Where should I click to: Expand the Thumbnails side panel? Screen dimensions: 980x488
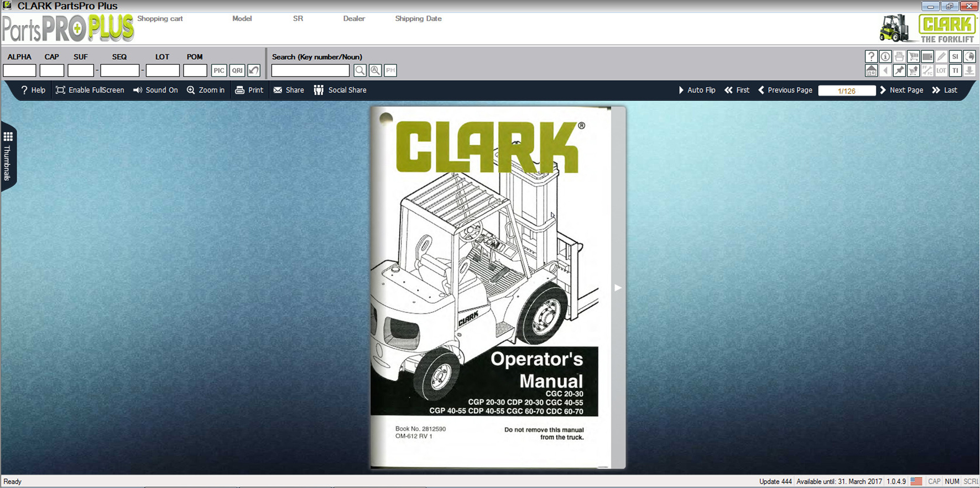click(8, 156)
